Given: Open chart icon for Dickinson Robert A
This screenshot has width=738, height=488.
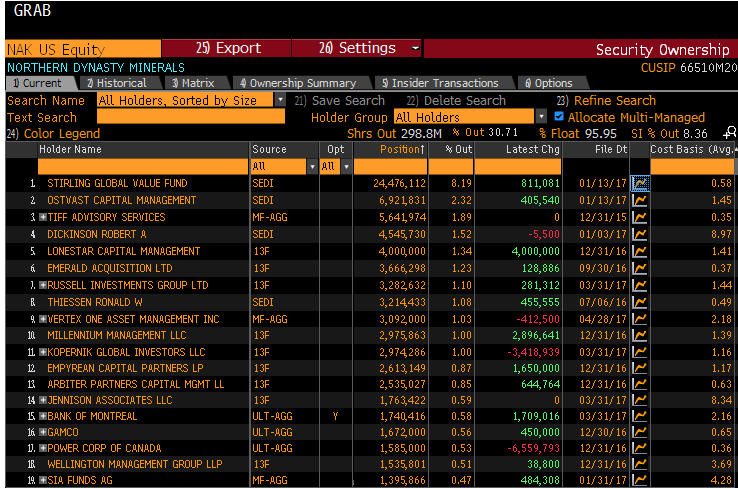Looking at the screenshot, I should coord(640,234).
